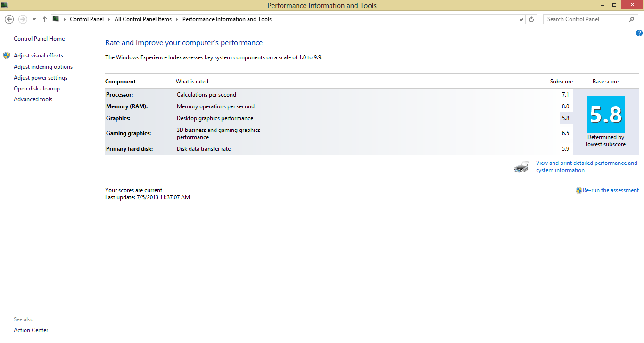Refresh the page with the refresh button
The height and width of the screenshot is (343, 644).
(531, 19)
